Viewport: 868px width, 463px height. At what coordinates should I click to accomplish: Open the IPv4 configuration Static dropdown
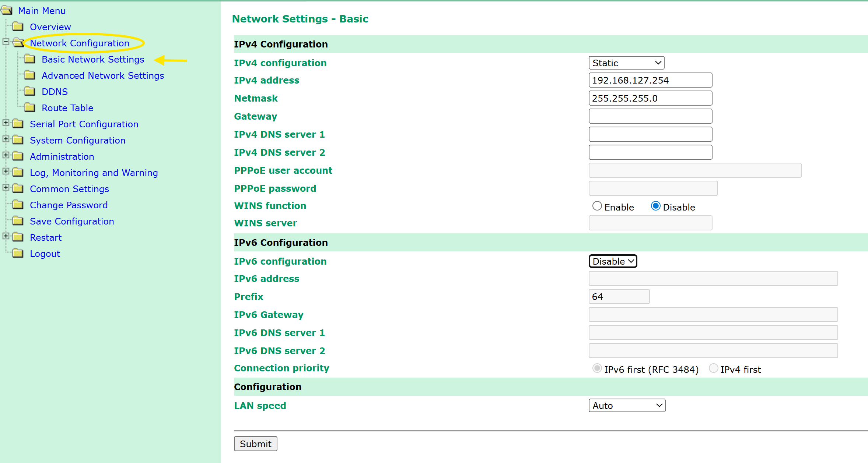tap(626, 63)
